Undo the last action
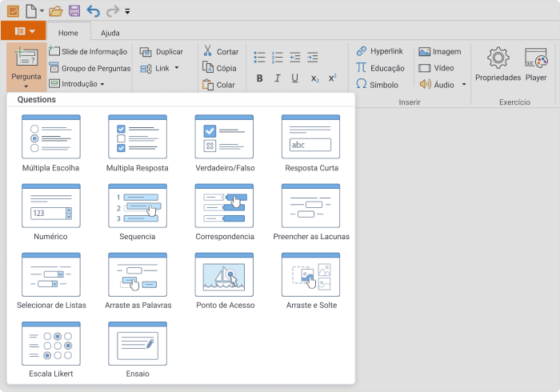The width and height of the screenshot is (560, 392). tap(94, 11)
